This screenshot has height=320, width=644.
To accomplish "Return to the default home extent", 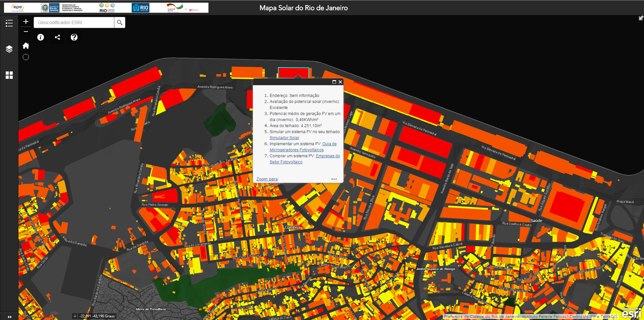I will pos(26,46).
